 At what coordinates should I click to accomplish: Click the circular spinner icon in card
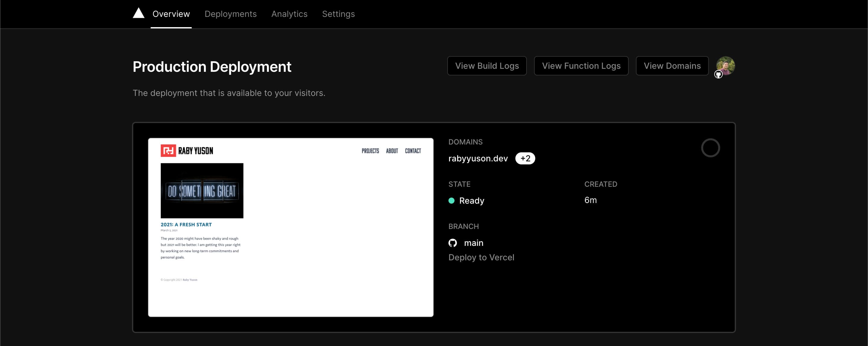click(x=710, y=148)
